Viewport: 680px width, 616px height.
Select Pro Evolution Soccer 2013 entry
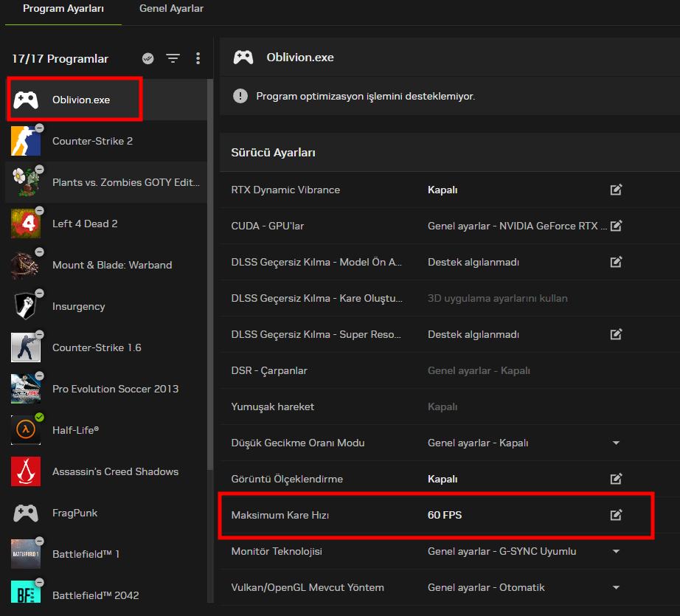tap(106, 389)
